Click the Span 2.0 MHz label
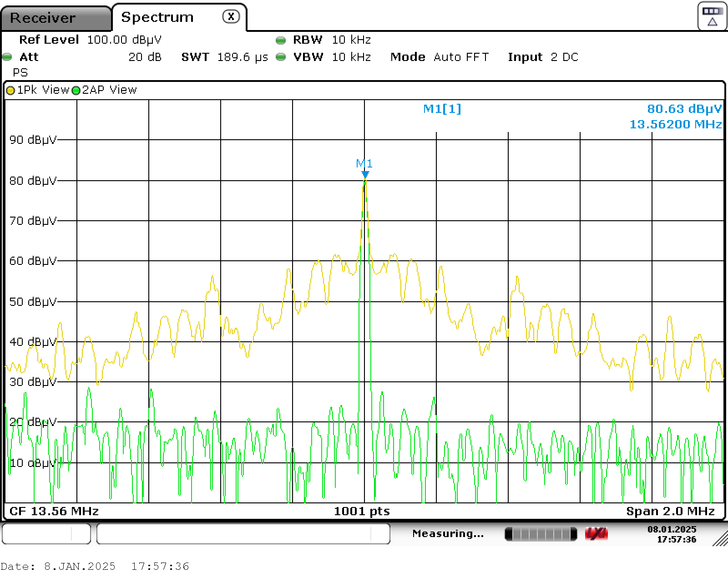This screenshot has height=588, width=728. click(670, 511)
